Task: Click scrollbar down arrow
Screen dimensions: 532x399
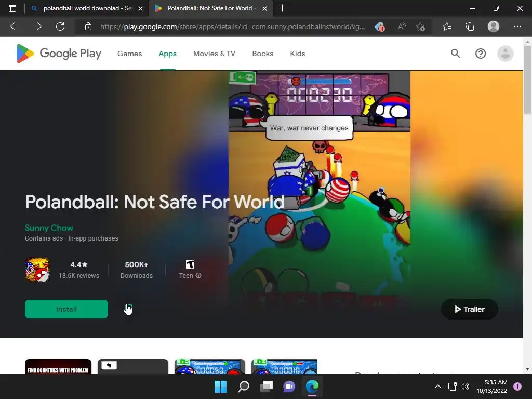Action: [527, 369]
